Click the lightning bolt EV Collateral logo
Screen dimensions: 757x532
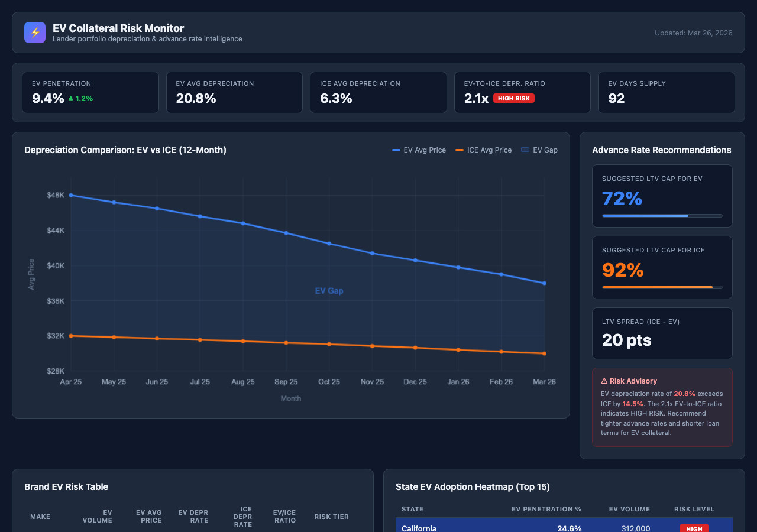click(34, 33)
